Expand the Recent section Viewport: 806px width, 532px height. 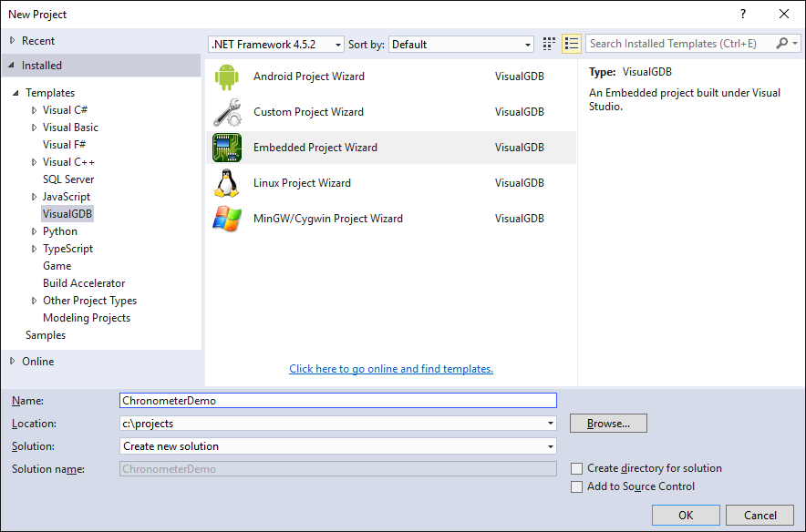click(13, 40)
